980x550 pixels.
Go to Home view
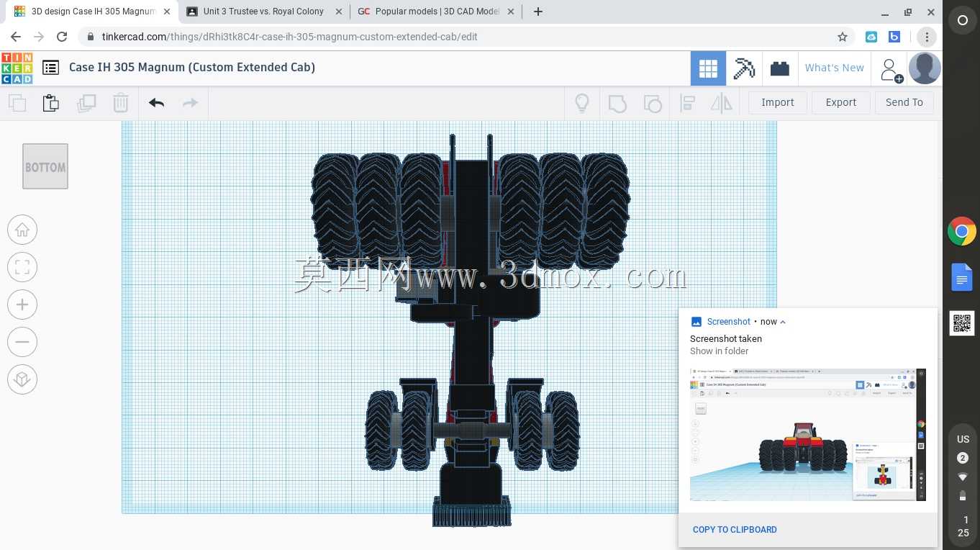22,230
